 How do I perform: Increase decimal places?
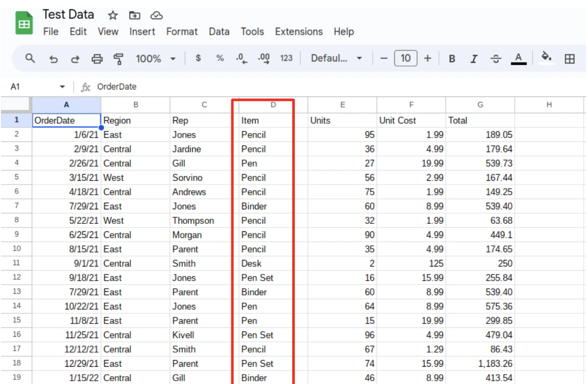point(264,59)
